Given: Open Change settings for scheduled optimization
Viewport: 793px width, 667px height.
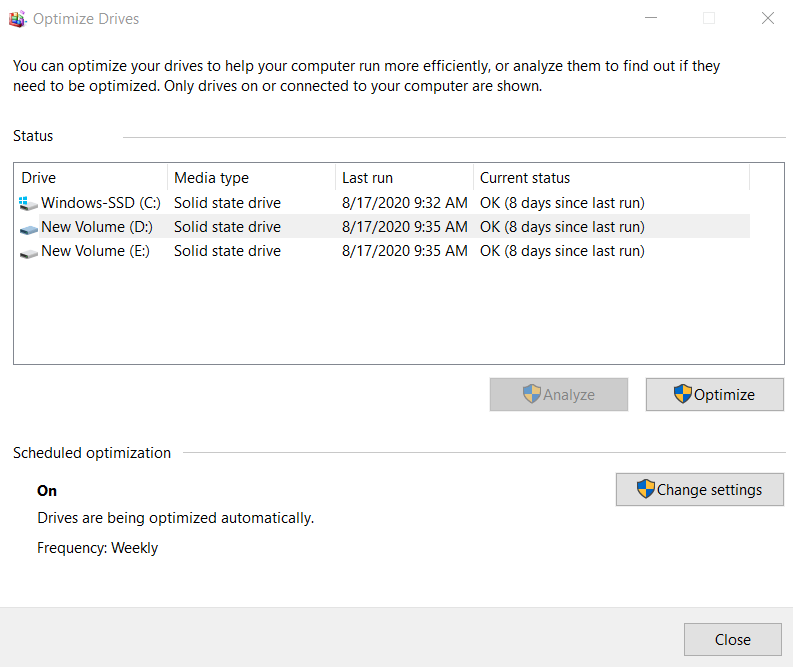Looking at the screenshot, I should [699, 490].
